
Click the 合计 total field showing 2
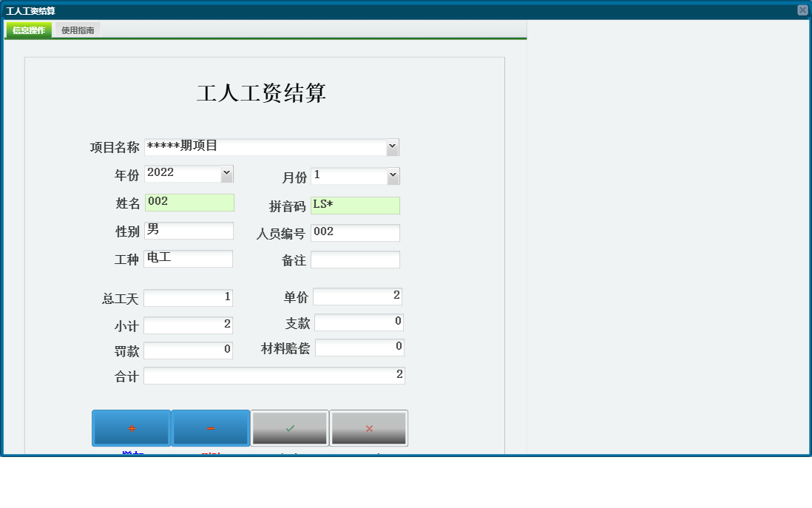tap(274, 375)
